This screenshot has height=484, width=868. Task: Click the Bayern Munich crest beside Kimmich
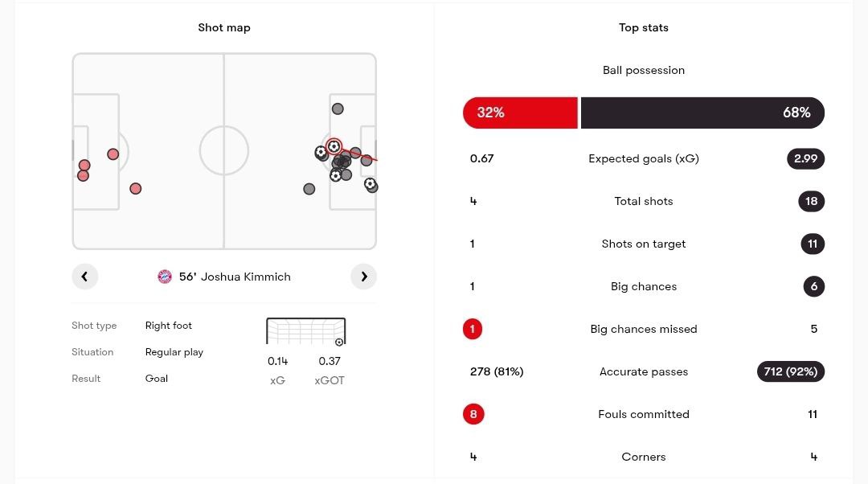coord(165,277)
